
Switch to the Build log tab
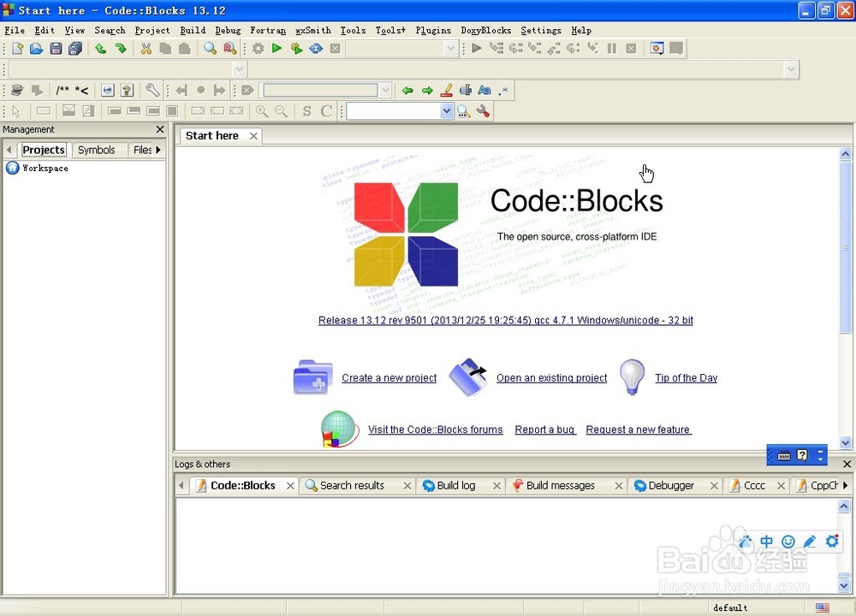point(456,485)
